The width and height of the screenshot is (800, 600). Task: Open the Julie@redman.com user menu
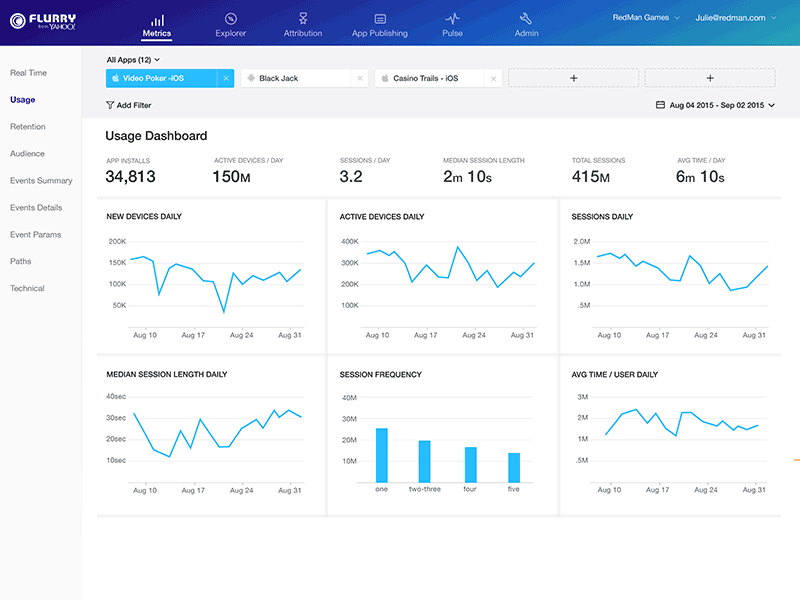click(734, 17)
